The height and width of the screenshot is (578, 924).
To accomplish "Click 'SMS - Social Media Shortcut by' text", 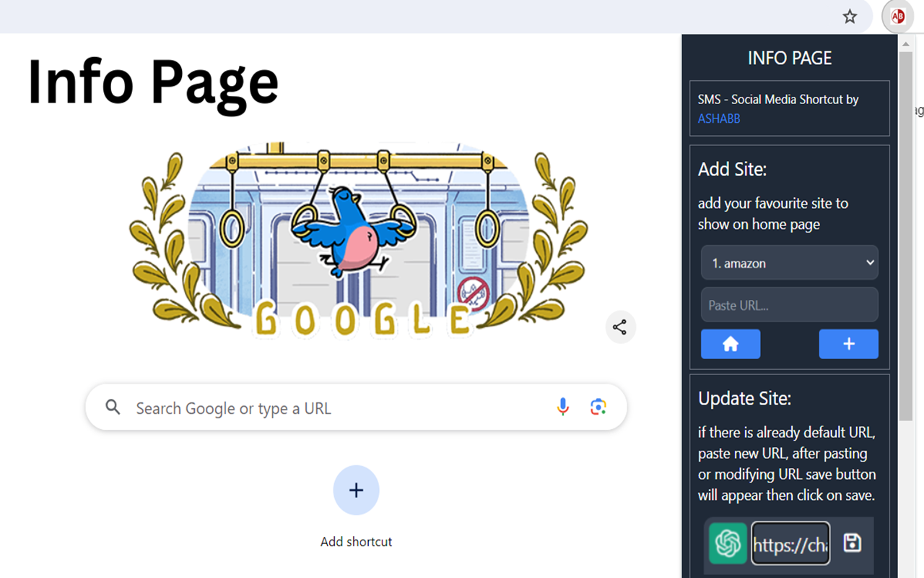I will click(x=778, y=100).
